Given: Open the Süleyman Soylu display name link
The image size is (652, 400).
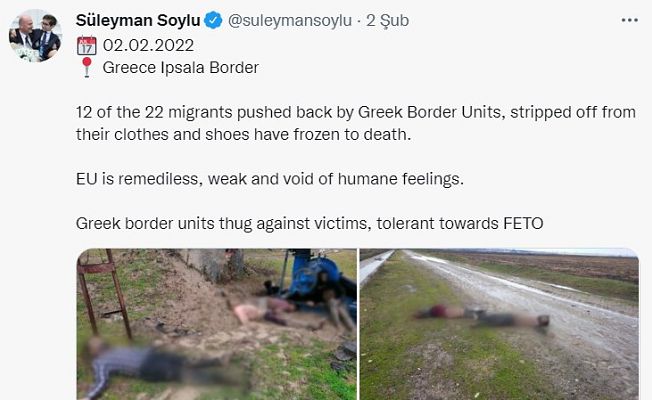Looking at the screenshot, I should coord(138,20).
